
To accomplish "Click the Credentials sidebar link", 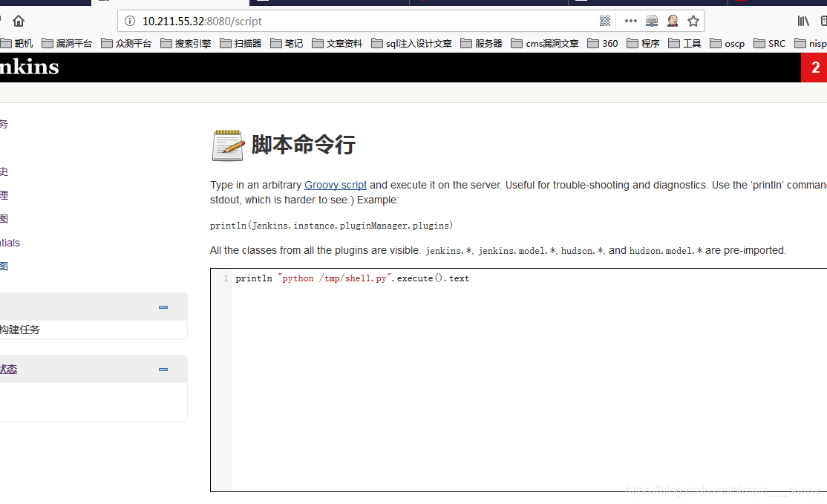I will pos(10,243).
